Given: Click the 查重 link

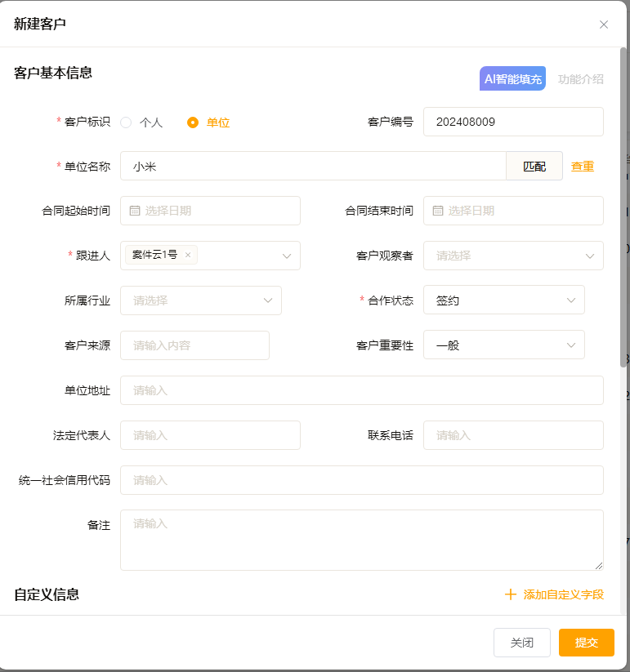Looking at the screenshot, I should pos(583,166).
